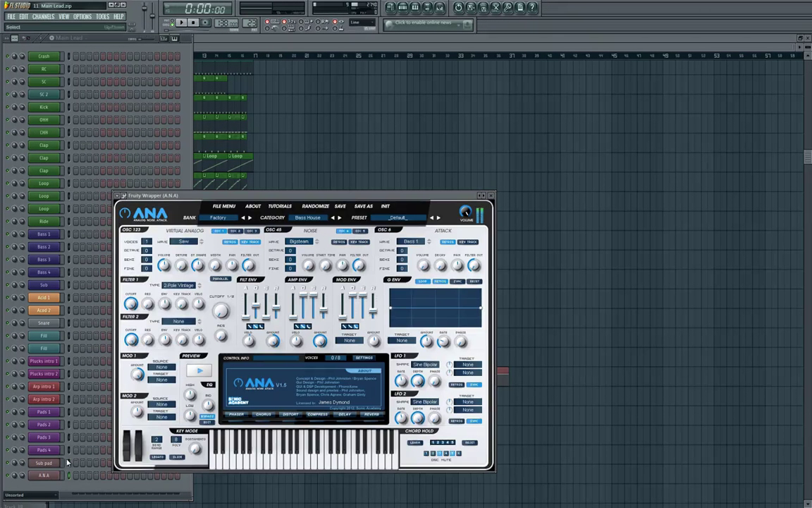The image size is (812, 508).
Task: Click the ANA preview play icon
Action: (x=199, y=370)
